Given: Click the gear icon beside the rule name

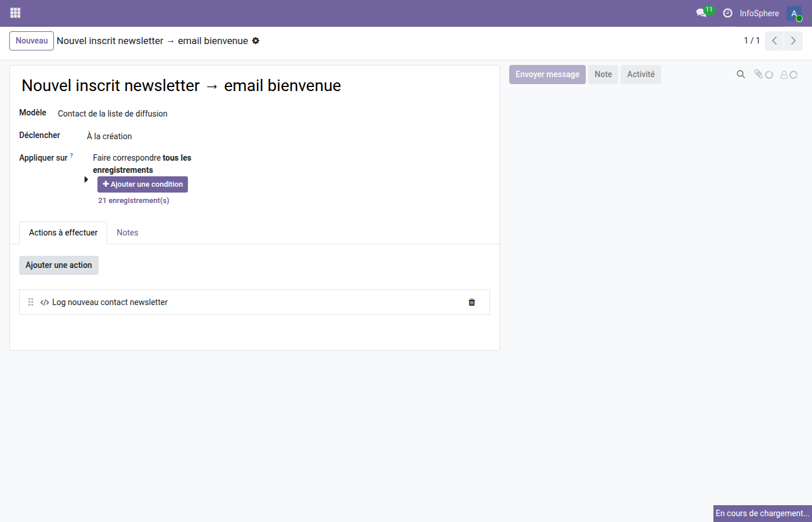Looking at the screenshot, I should [256, 41].
